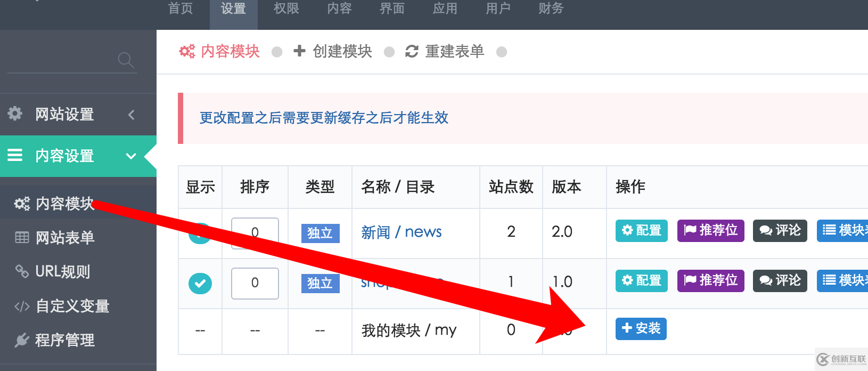Click the 站点数 column header

click(x=511, y=187)
